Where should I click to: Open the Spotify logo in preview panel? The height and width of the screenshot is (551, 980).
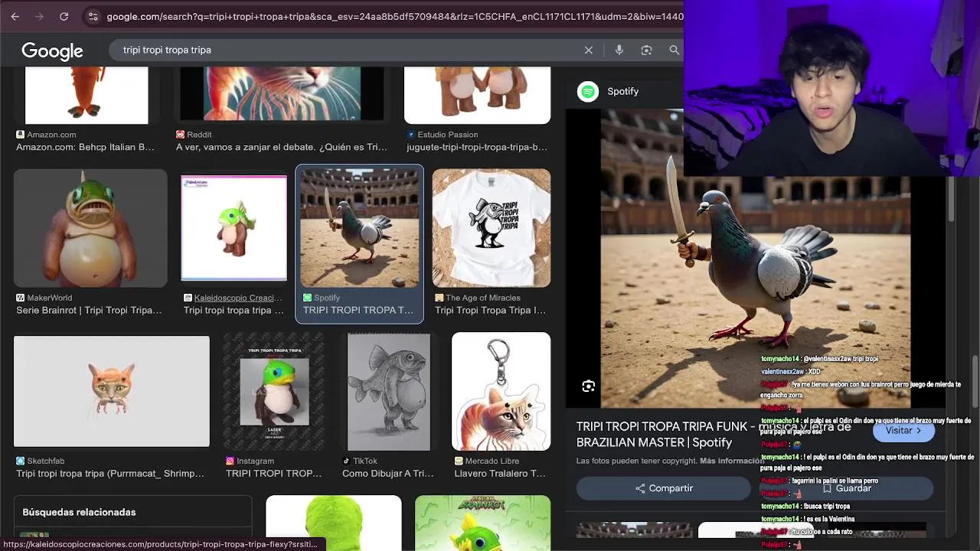point(588,92)
